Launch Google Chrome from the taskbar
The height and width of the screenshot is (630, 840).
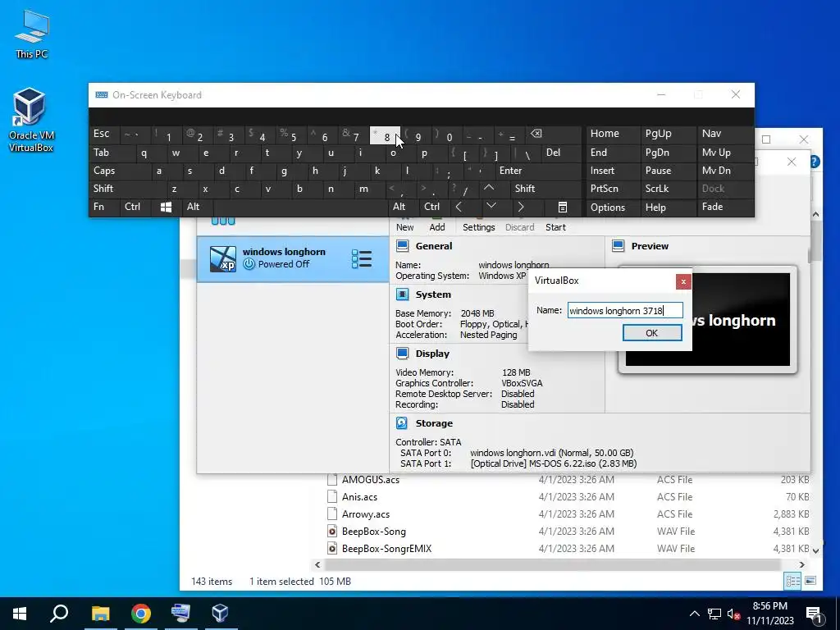(141, 614)
